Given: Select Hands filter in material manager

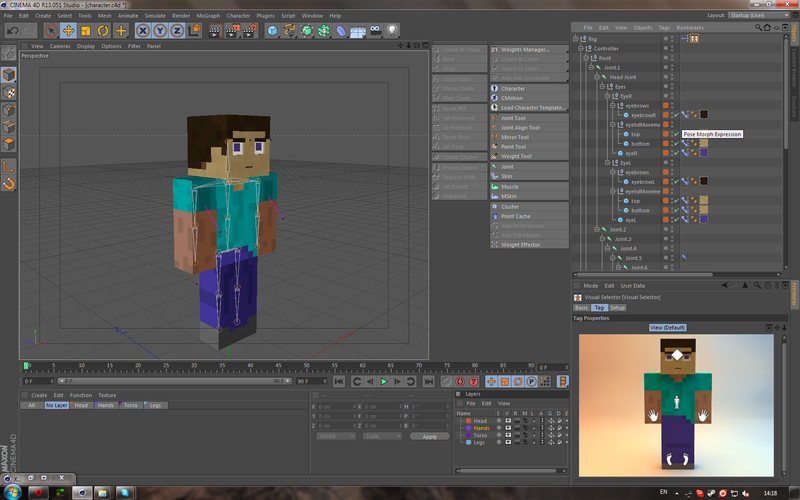Looking at the screenshot, I should pos(106,405).
